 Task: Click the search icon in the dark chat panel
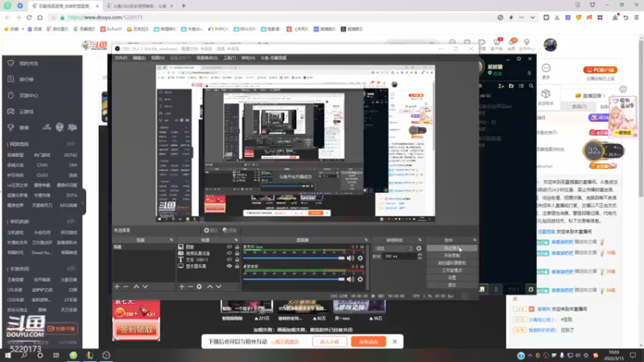pos(531,86)
